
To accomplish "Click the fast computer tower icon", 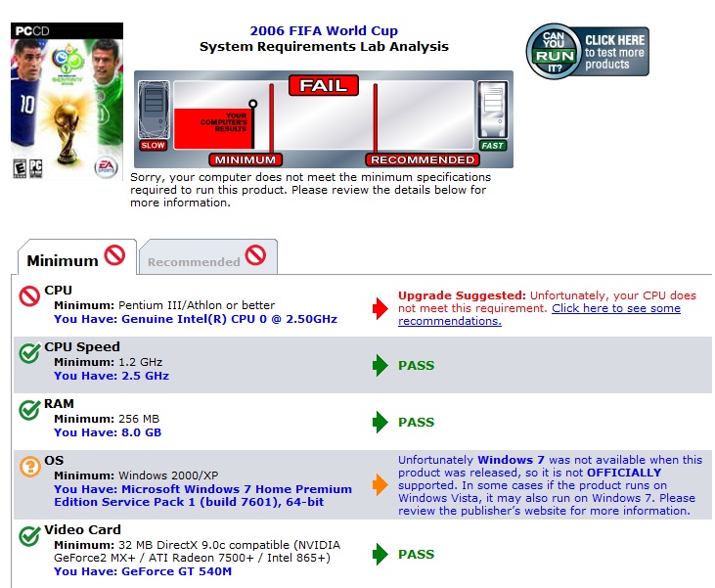I will (492, 110).
